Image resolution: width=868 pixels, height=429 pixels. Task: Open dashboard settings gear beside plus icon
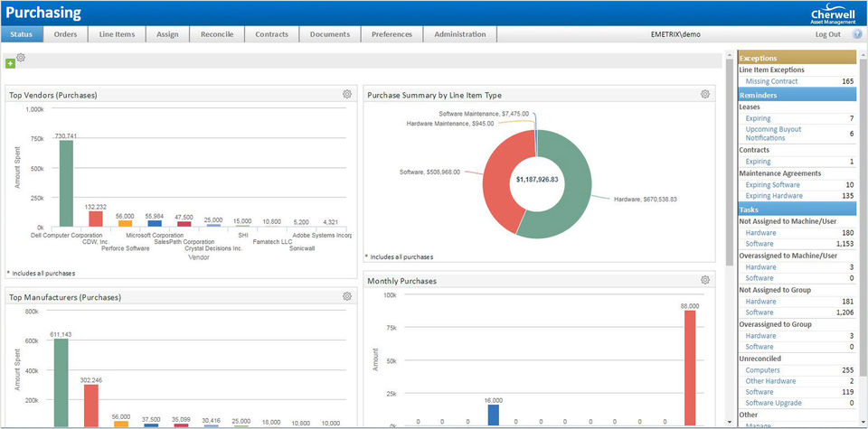click(21, 58)
